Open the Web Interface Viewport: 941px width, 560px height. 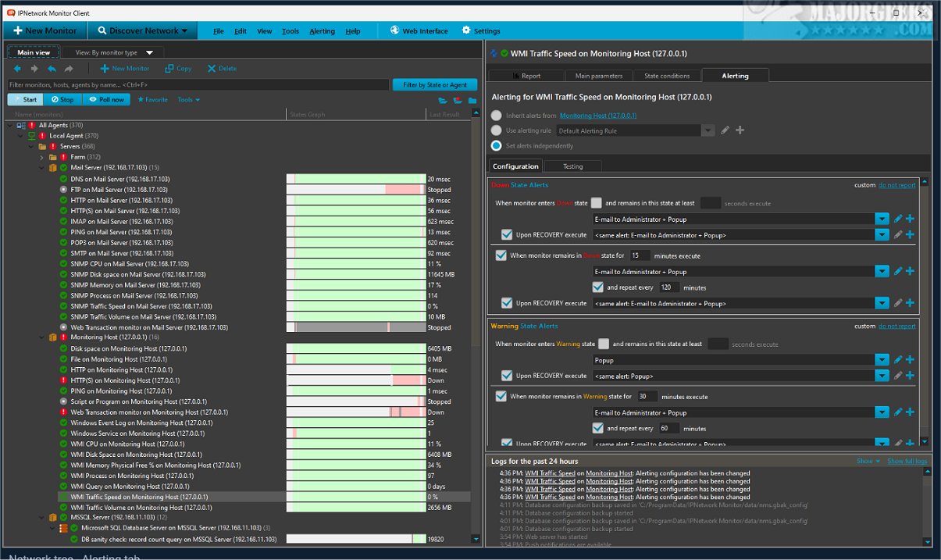pos(419,30)
